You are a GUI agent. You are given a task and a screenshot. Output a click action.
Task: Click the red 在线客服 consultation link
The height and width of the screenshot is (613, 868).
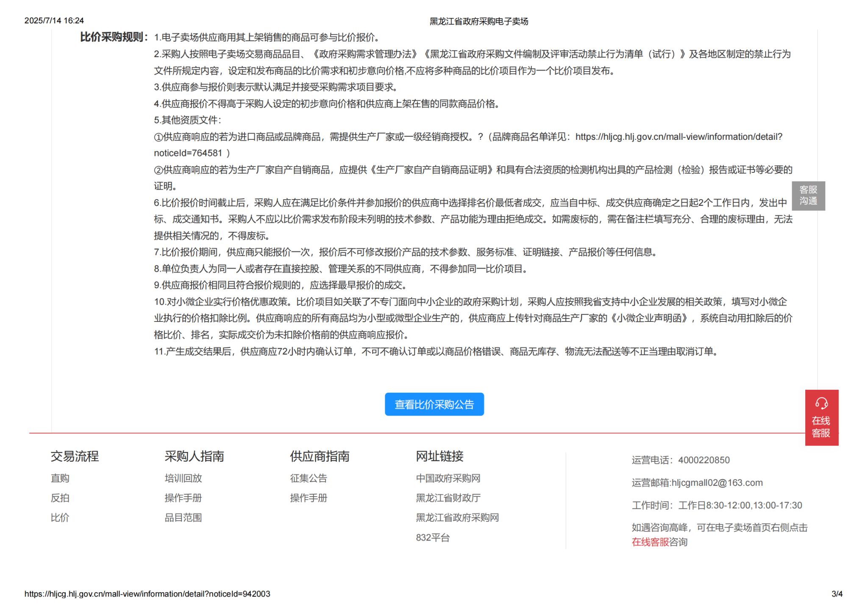click(650, 542)
